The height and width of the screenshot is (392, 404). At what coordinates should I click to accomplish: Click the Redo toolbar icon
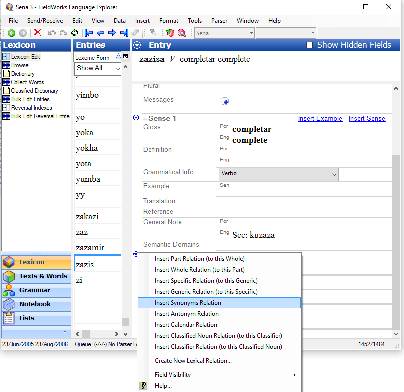pyautogui.click(x=63, y=33)
